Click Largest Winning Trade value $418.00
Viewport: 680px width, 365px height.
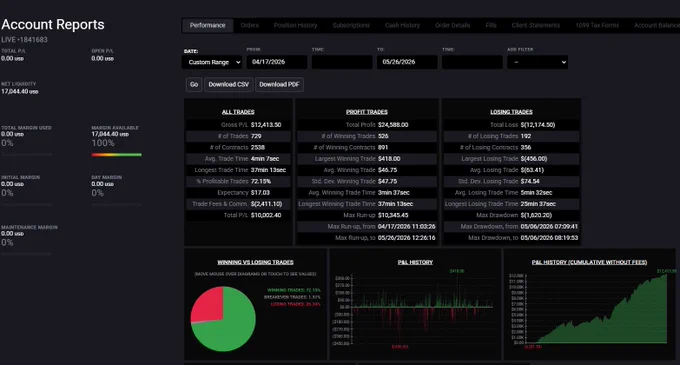(x=389, y=159)
